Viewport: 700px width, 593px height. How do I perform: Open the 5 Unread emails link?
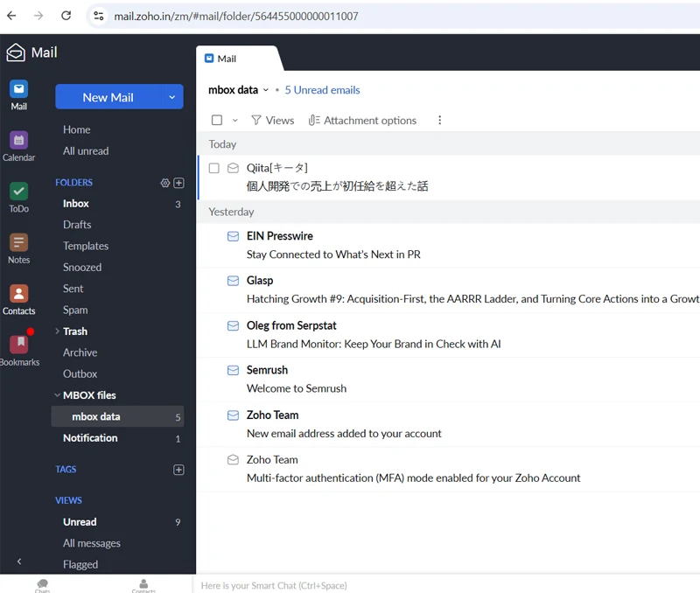pyautogui.click(x=322, y=90)
